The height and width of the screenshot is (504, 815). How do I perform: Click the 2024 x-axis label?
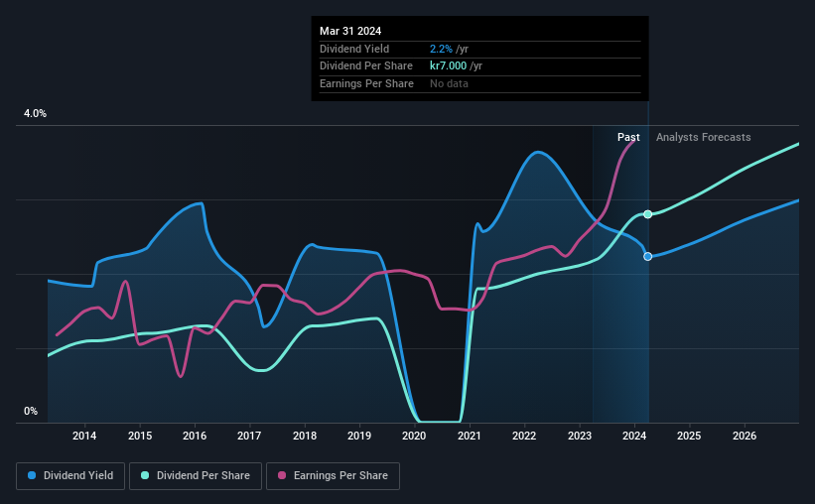click(634, 436)
